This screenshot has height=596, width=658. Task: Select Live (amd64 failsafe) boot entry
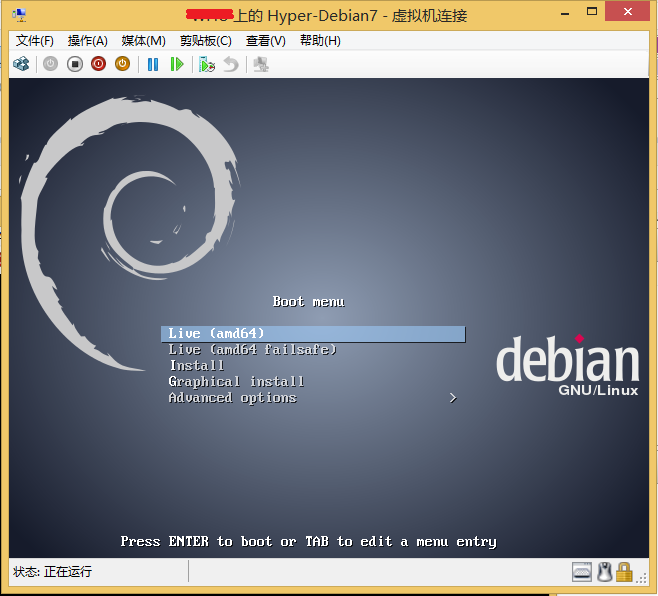point(313,350)
